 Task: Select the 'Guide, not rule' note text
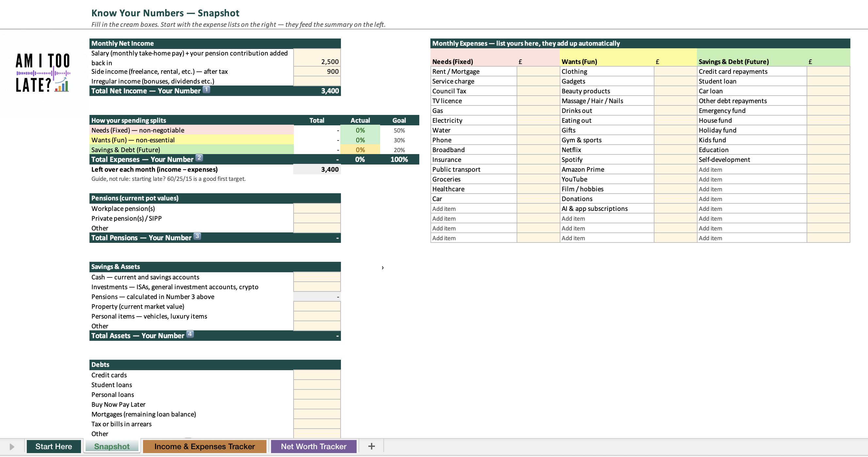(169, 179)
